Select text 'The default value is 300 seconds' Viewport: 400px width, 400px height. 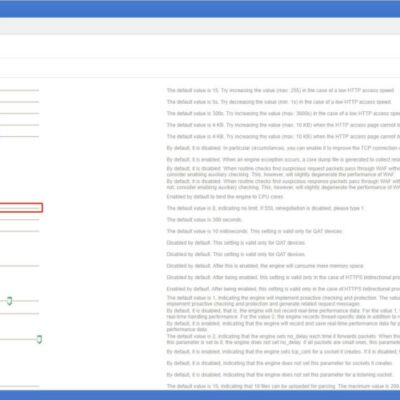pyautogui.click(x=204, y=220)
